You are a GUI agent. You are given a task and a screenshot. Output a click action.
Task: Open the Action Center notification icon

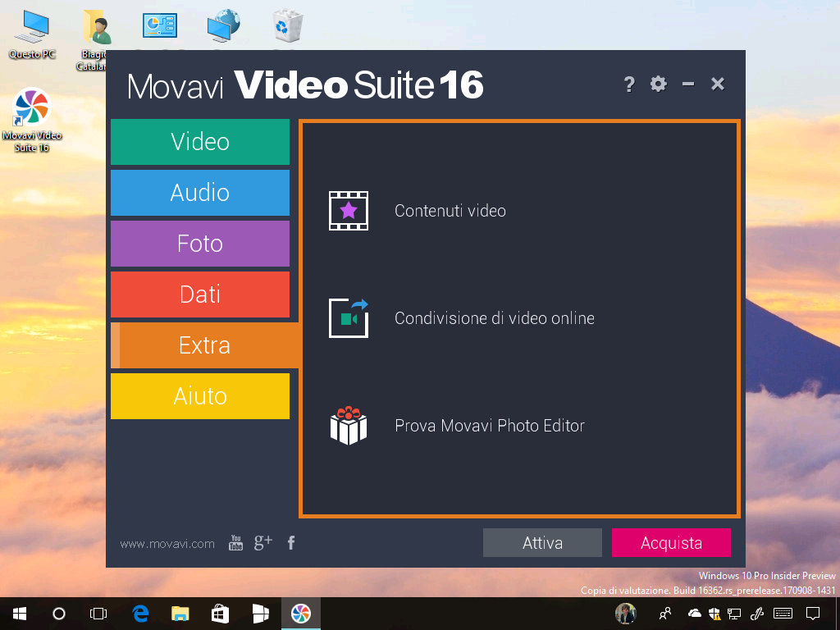click(813, 614)
